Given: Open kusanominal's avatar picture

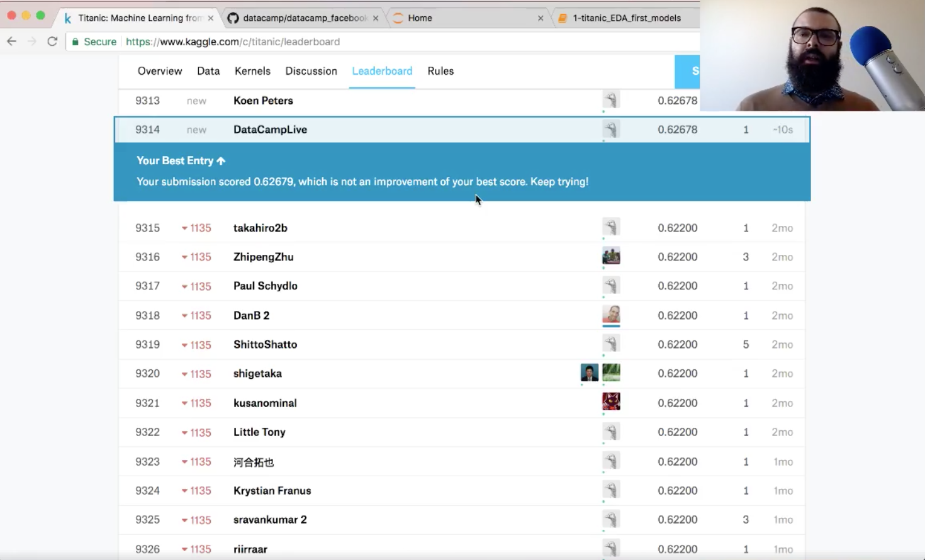Looking at the screenshot, I should (611, 401).
